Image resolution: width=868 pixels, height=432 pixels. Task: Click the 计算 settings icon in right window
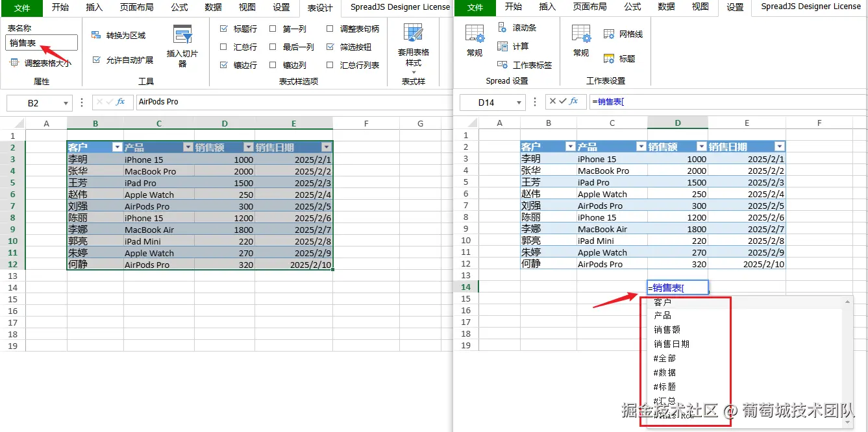502,46
